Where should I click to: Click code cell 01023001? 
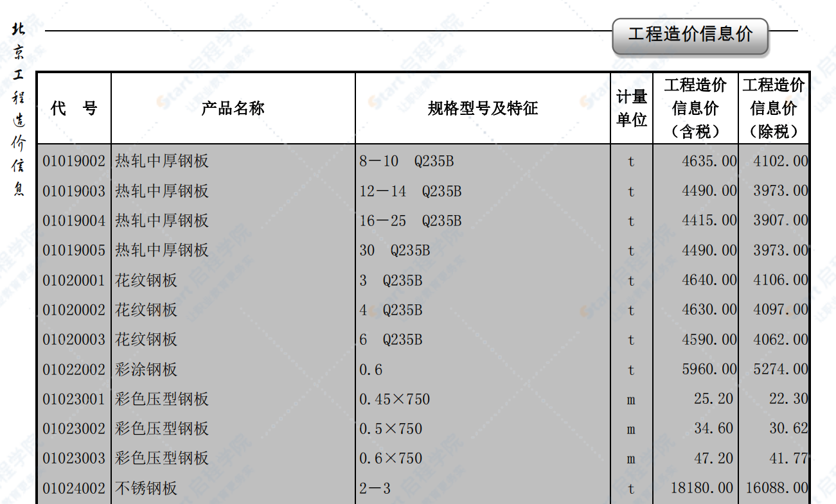coord(74,399)
